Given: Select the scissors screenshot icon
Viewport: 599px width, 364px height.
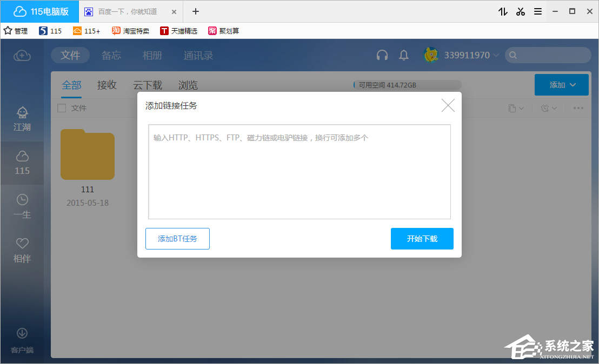Looking at the screenshot, I should [520, 11].
